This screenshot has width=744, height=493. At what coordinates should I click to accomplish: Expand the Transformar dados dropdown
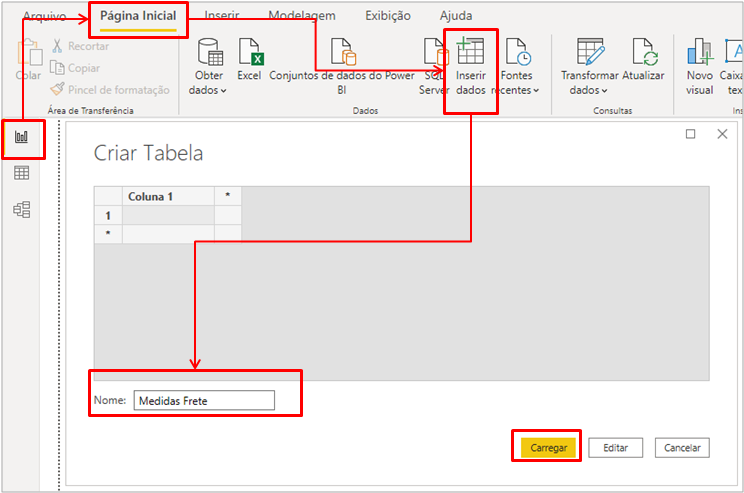point(589,90)
